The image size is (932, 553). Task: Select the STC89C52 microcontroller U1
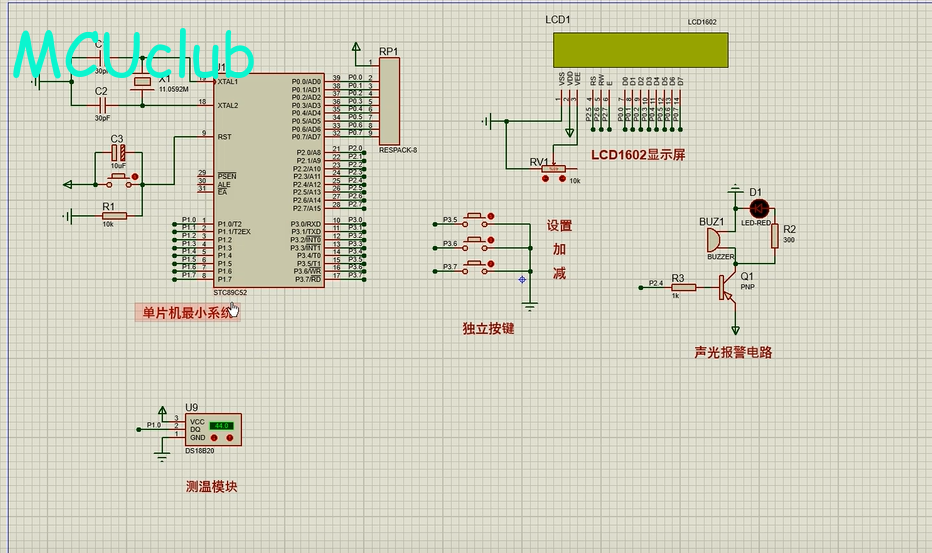tap(269, 181)
